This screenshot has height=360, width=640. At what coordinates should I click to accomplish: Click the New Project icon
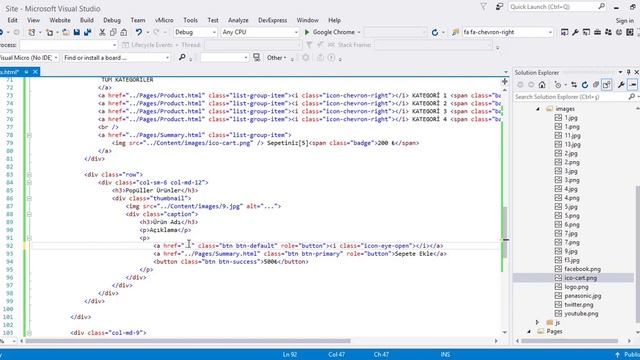coord(31,32)
